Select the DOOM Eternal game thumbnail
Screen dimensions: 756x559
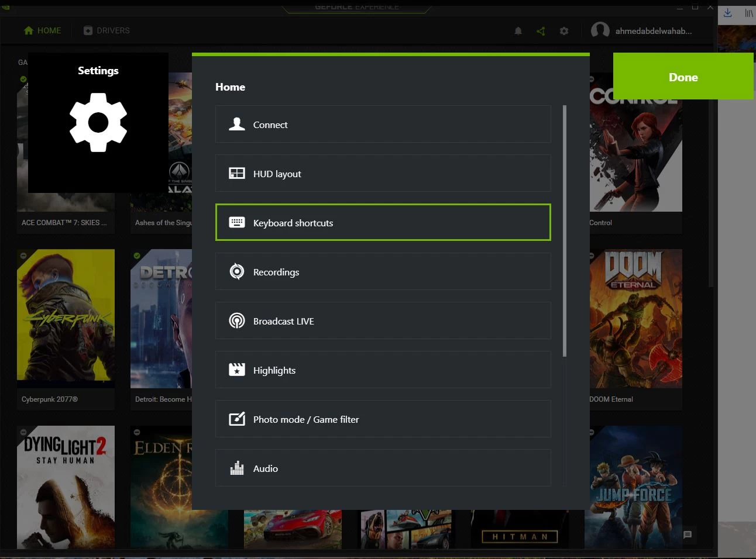[x=635, y=318]
